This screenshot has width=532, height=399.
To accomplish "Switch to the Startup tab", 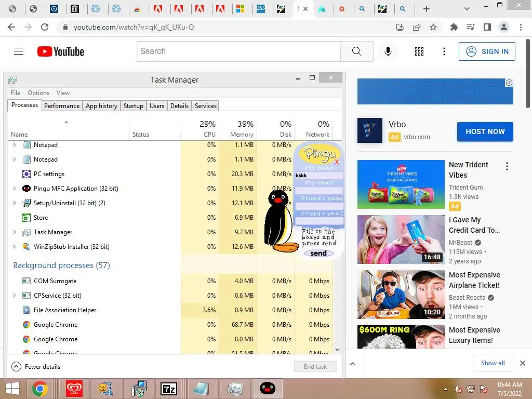I will click(x=134, y=106).
